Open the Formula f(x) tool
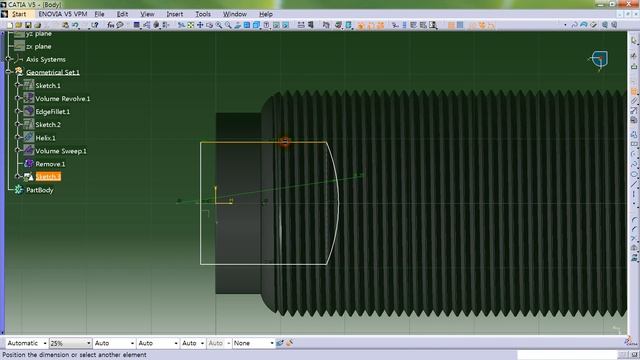This screenshot has width=640, height=360. pyautogui.click(x=111, y=25)
